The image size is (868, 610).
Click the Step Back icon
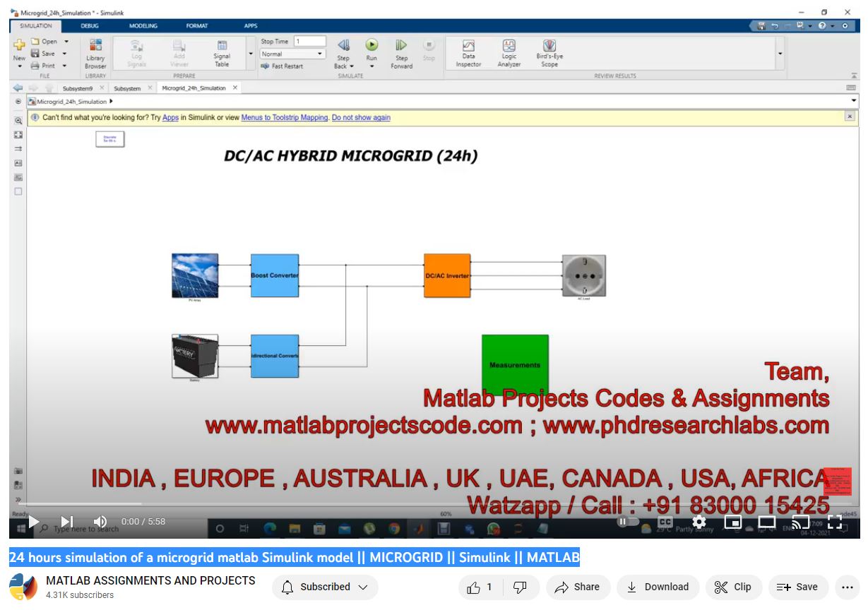(x=343, y=45)
